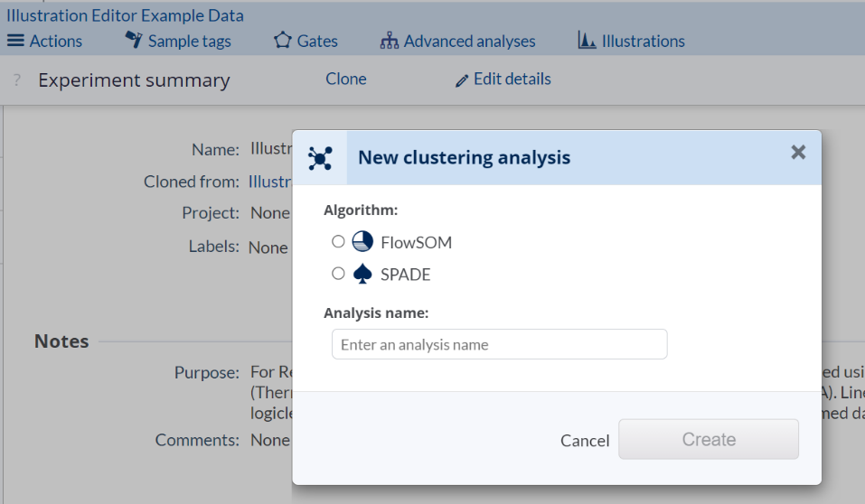Viewport: 865px width, 504px height.
Task: Open Illustration Editor Example Data title link
Action: point(125,15)
